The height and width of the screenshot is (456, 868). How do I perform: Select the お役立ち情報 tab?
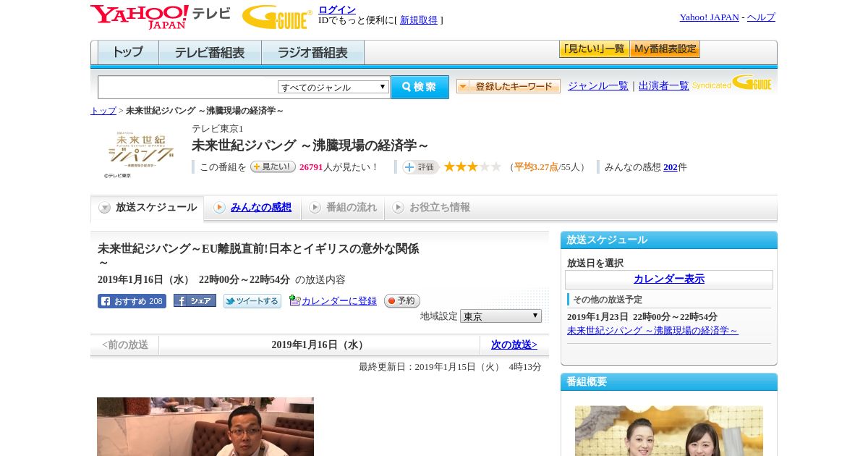pos(431,208)
